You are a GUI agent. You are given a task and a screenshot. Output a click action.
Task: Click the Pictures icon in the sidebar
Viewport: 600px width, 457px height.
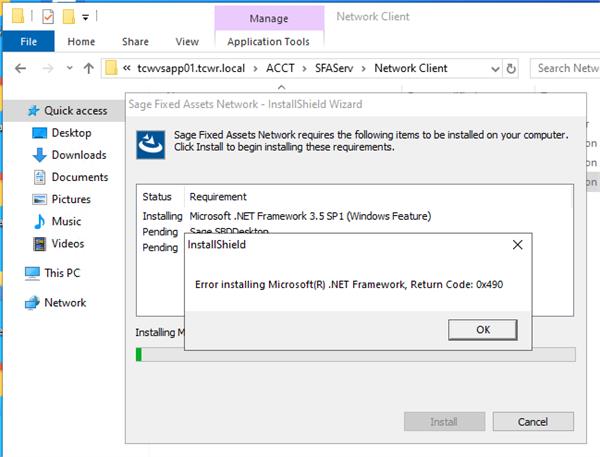[x=39, y=199]
